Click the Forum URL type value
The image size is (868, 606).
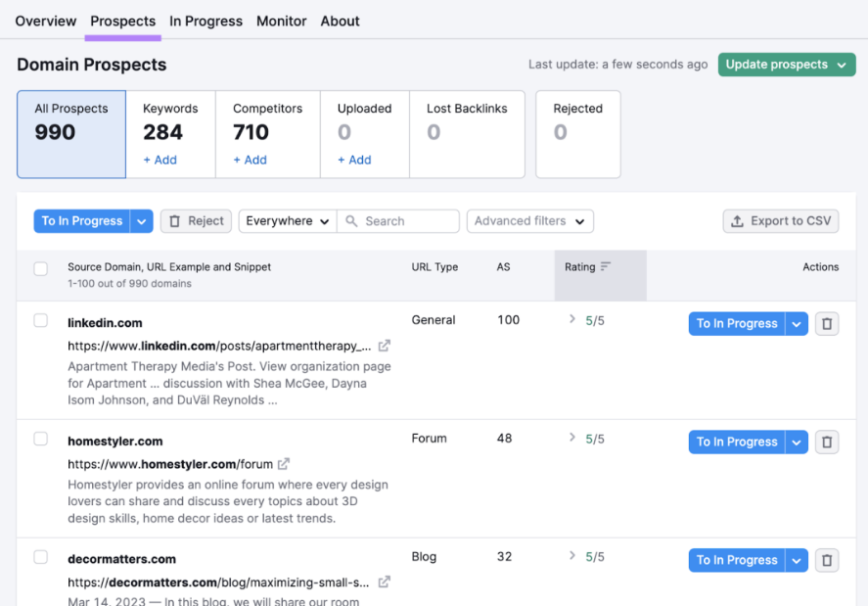click(x=429, y=439)
